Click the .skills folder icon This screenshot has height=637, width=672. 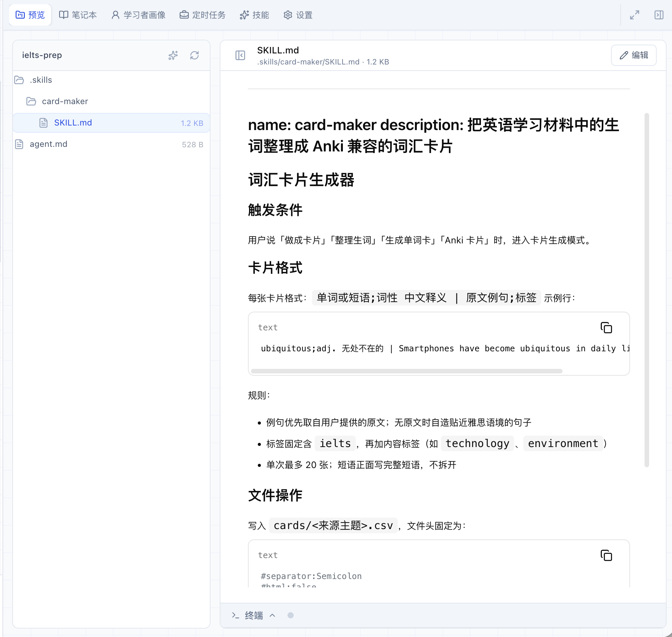click(x=19, y=80)
